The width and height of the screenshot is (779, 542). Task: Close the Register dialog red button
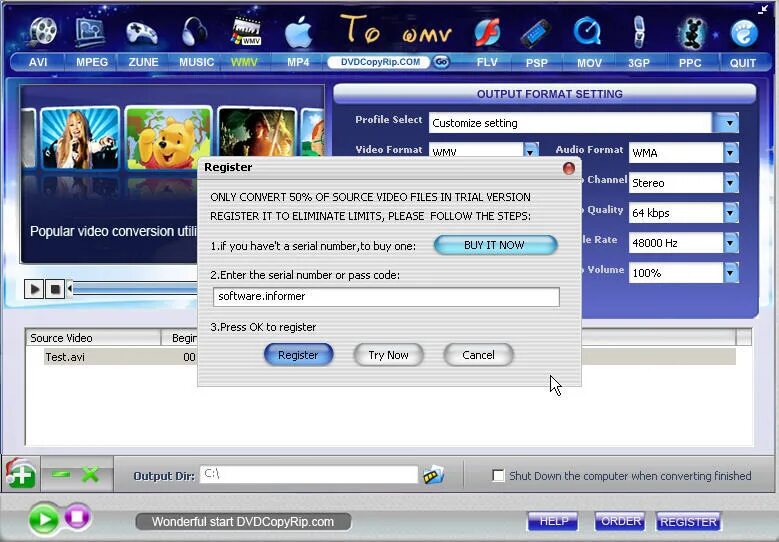(569, 168)
